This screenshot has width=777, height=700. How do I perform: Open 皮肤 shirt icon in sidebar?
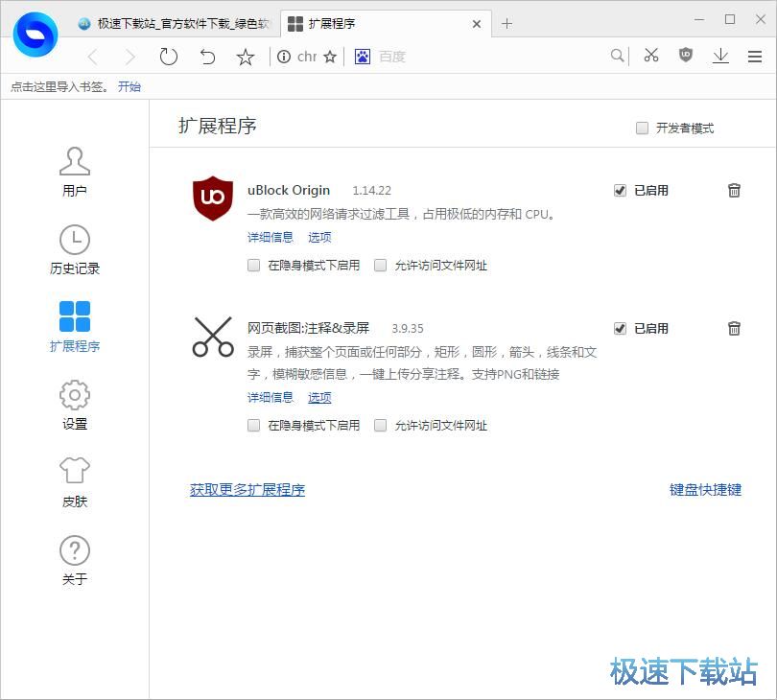click(75, 482)
